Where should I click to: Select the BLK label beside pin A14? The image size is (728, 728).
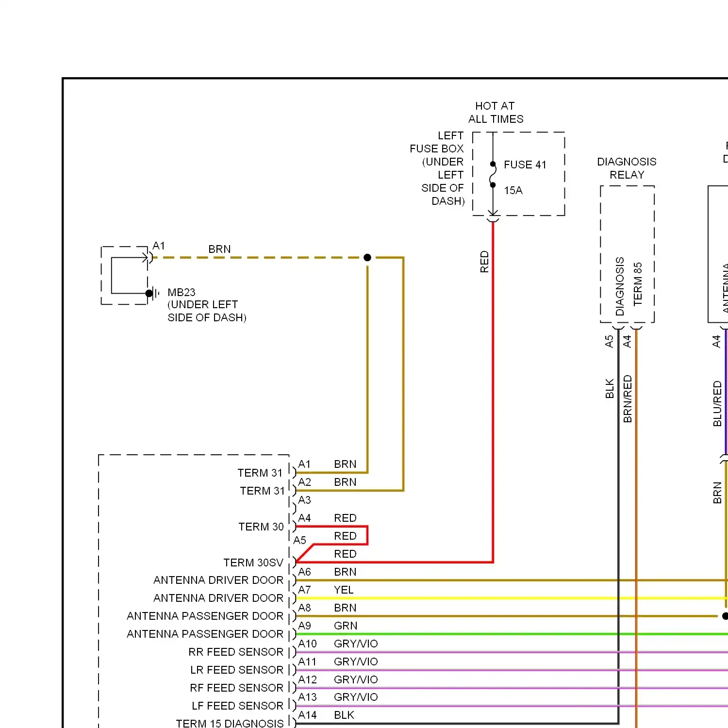344,715
